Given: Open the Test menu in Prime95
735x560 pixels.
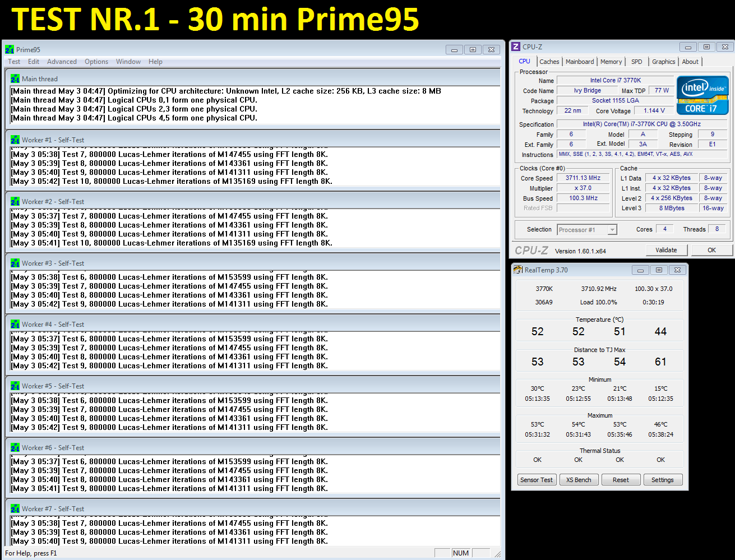Looking at the screenshot, I should point(14,62).
